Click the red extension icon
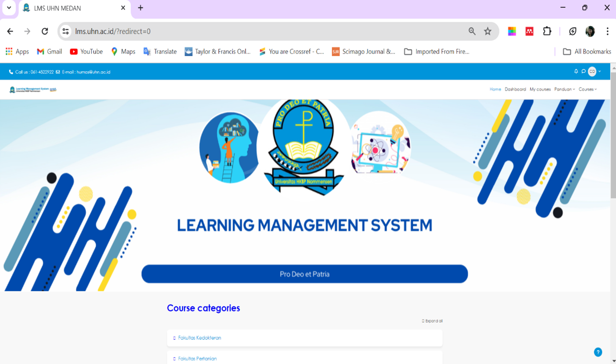The height and width of the screenshot is (364, 616). point(529,31)
